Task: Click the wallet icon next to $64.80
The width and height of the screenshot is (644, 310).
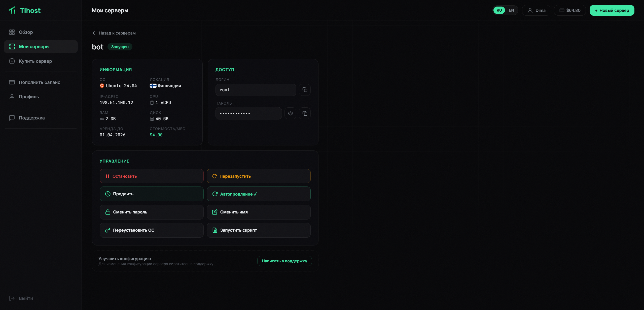Action: pyautogui.click(x=562, y=10)
